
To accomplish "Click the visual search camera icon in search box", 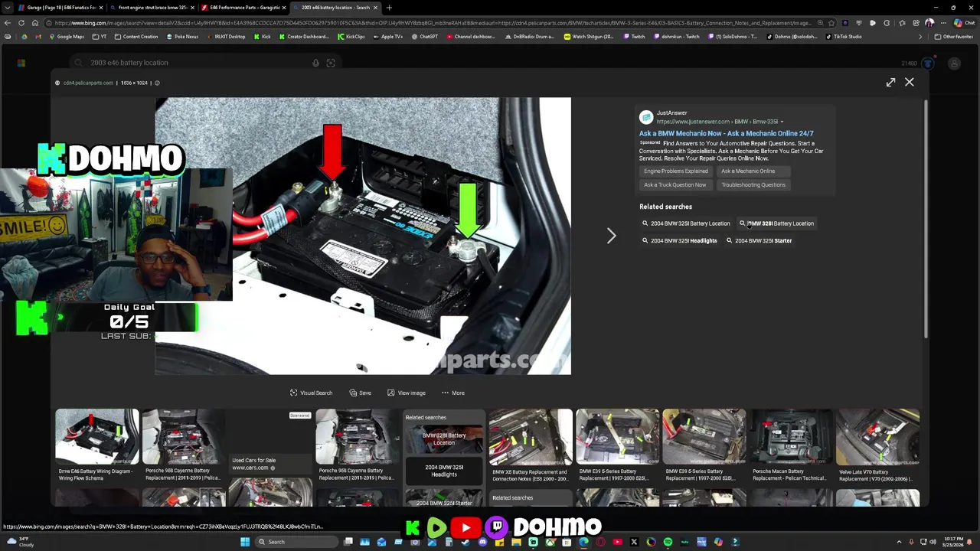I will (331, 63).
